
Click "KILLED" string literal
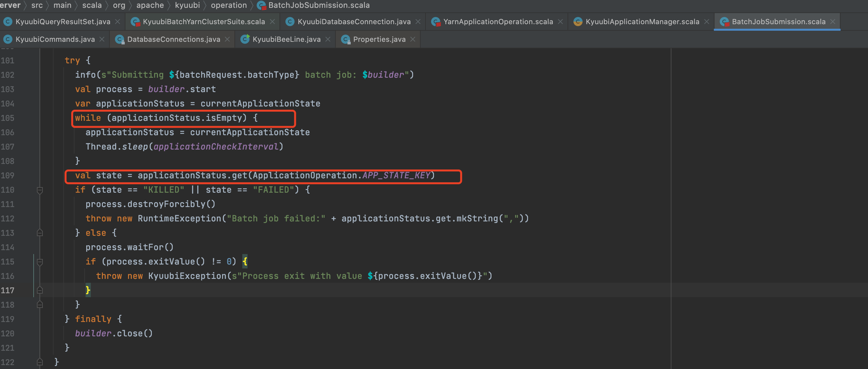[164, 190]
